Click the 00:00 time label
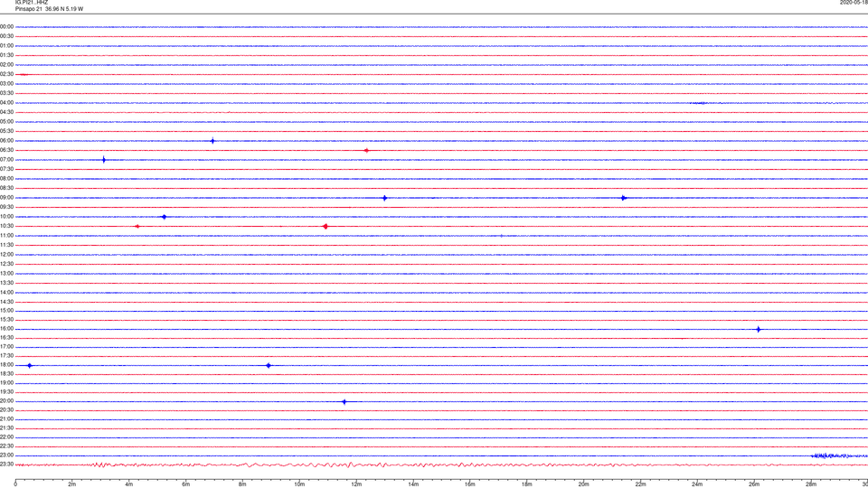Viewport: 868px width, 488px height. click(6, 26)
